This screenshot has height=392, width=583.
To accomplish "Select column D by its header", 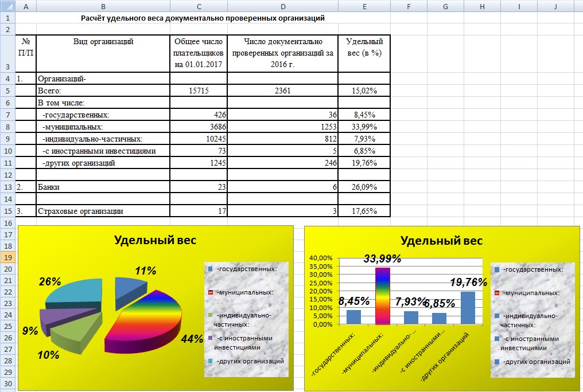I will [x=282, y=6].
